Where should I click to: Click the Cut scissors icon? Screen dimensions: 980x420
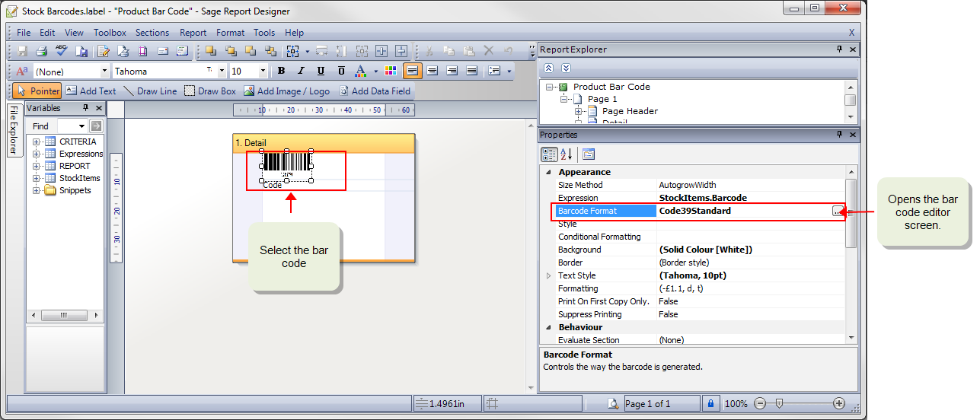pyautogui.click(x=429, y=52)
